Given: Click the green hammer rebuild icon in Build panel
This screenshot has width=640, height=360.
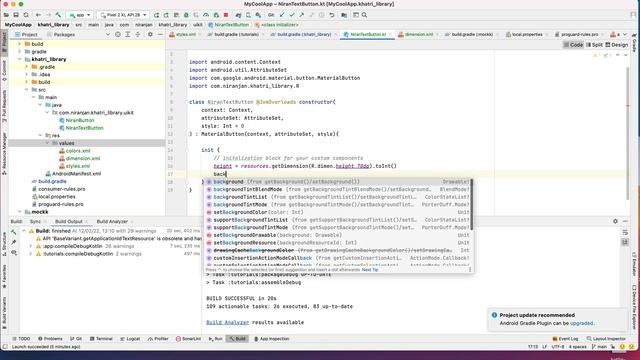Looking at the screenshot, I should (x=13, y=232).
